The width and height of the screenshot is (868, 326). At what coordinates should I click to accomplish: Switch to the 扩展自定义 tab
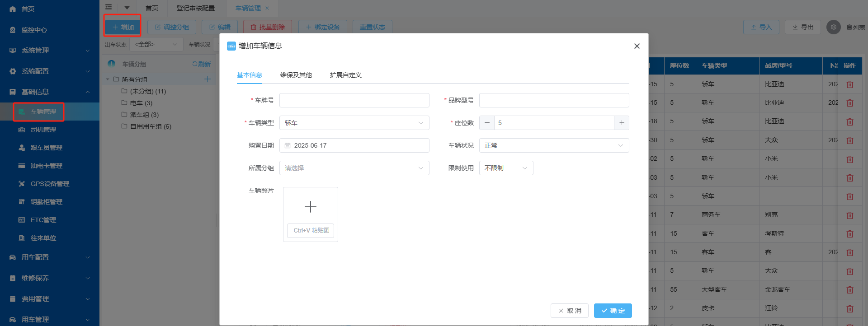point(346,75)
